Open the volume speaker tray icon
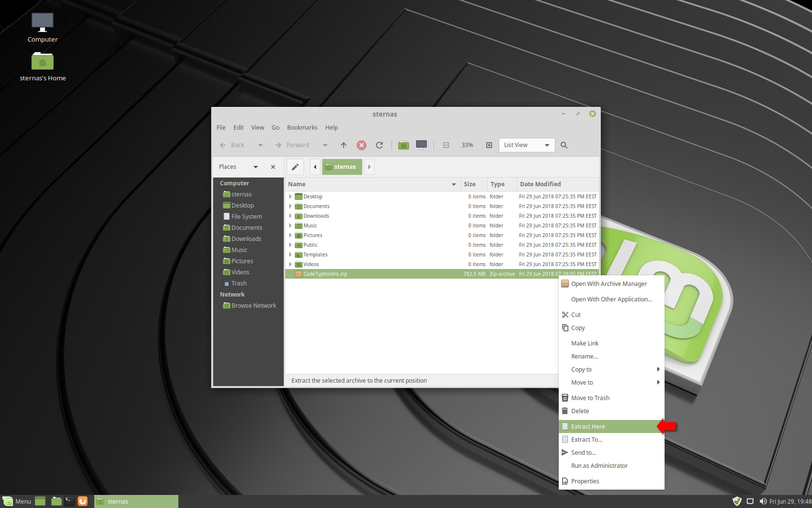 (763, 501)
